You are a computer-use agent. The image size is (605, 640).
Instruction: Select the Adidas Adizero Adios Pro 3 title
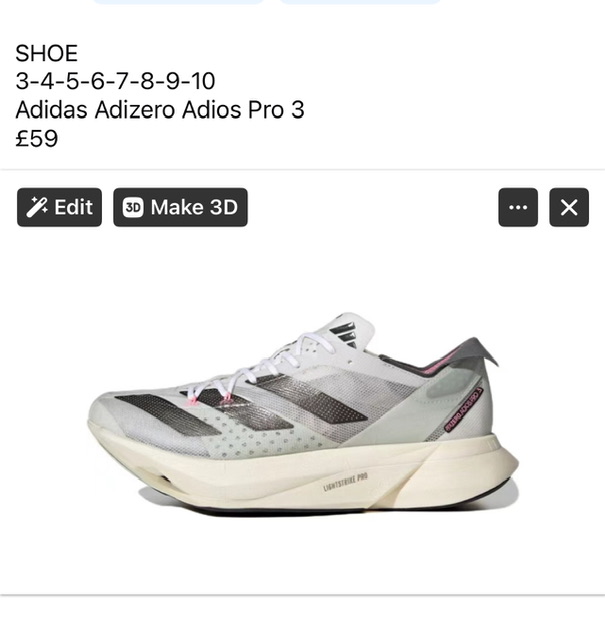pyautogui.click(x=160, y=109)
